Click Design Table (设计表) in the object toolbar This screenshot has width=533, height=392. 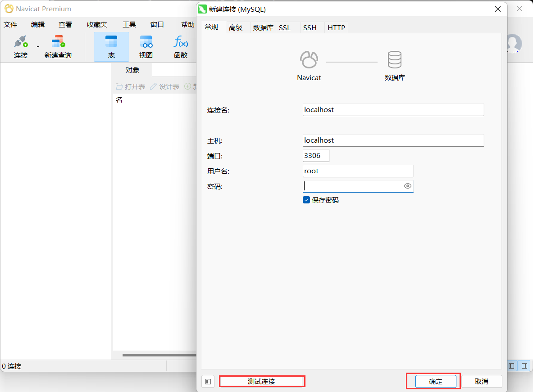pyautogui.click(x=165, y=86)
